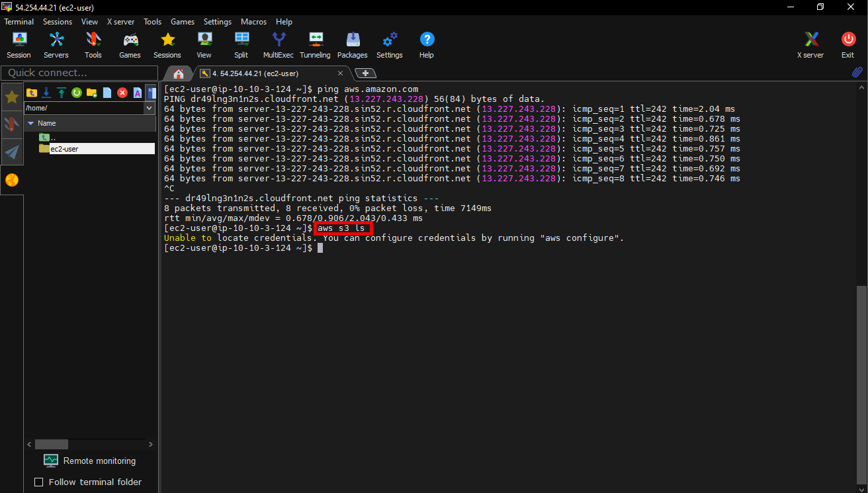Viewport: 868px width, 493px height.
Task: Click '8 packets transmitted' statistics line
Action: [x=327, y=208]
